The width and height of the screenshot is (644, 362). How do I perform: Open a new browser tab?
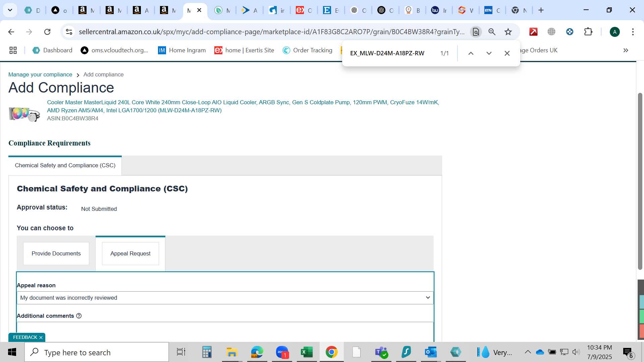pos(541,10)
